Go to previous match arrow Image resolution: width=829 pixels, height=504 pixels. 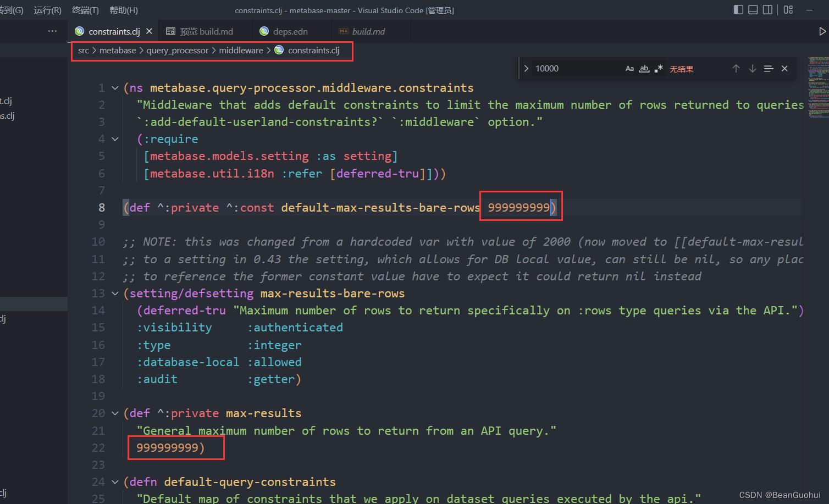point(736,69)
